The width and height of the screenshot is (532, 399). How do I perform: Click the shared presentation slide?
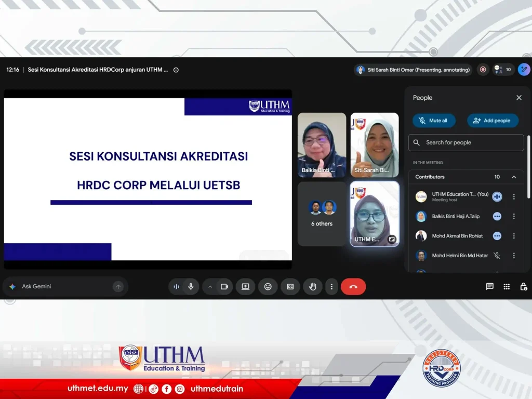[x=148, y=179]
